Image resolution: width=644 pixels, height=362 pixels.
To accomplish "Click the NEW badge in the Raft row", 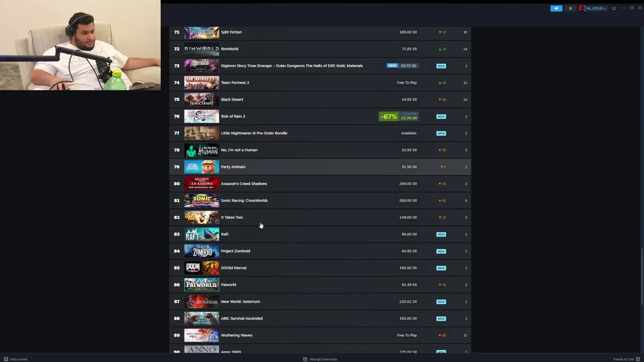I will 441,234.
